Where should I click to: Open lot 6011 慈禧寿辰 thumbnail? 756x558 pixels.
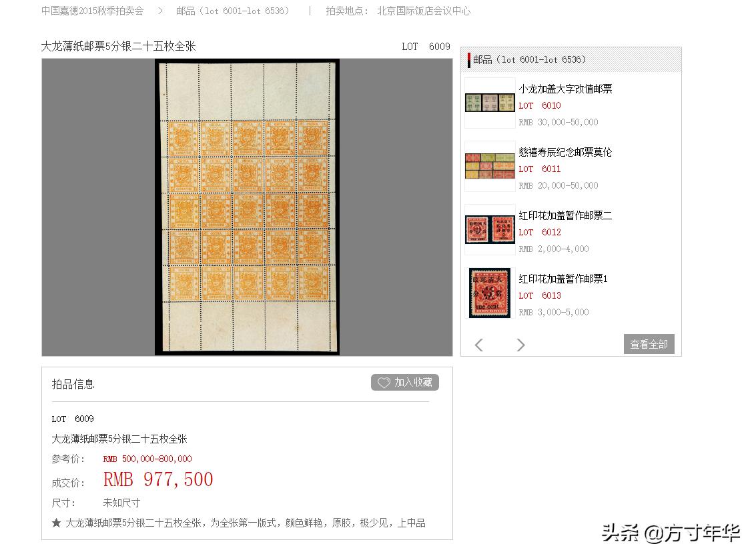(489, 166)
